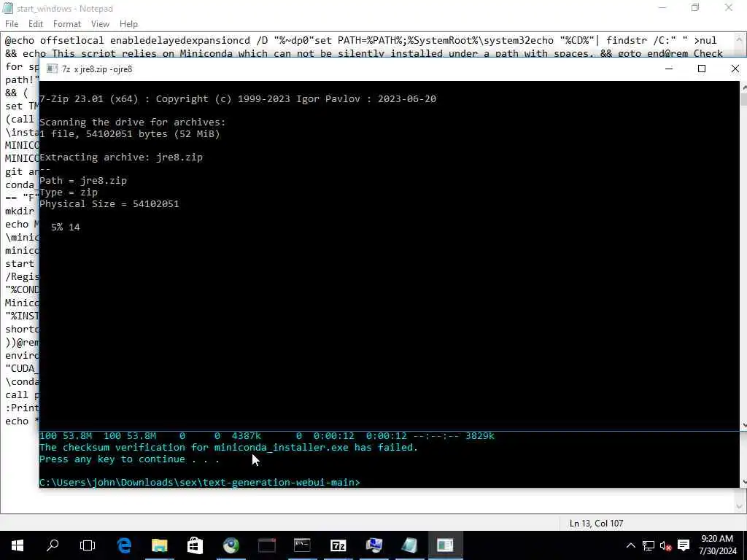Switch to Notepad taskbar icon

pos(409,545)
